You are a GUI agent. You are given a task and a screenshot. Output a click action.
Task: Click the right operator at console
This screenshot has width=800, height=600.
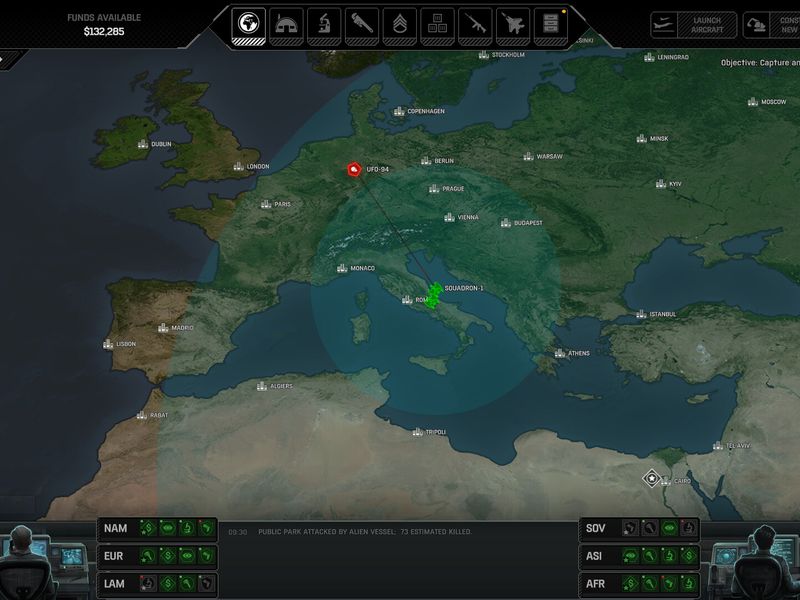click(763, 563)
